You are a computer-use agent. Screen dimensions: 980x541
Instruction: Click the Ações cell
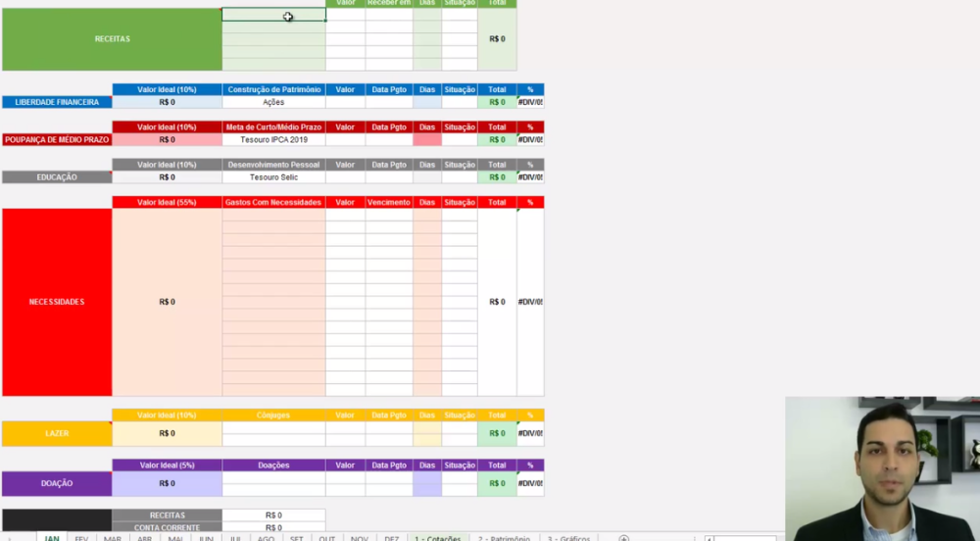pyautogui.click(x=273, y=102)
